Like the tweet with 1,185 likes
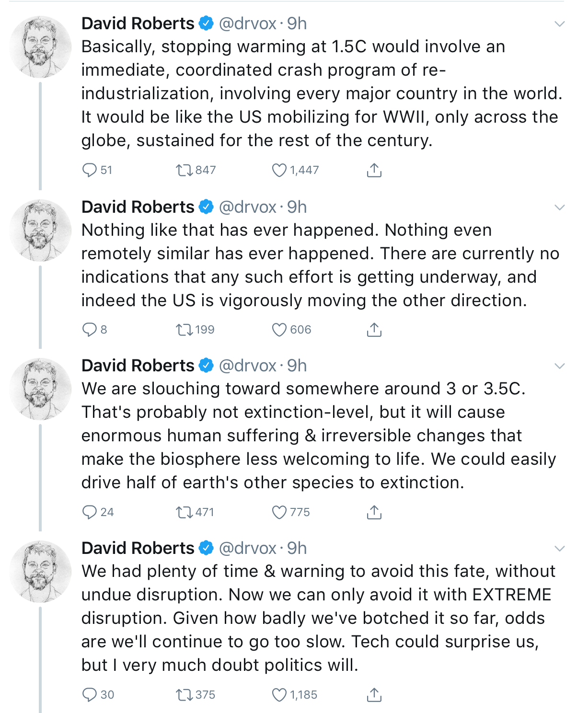Image resolution: width=588 pixels, height=713 pixels. [279, 695]
